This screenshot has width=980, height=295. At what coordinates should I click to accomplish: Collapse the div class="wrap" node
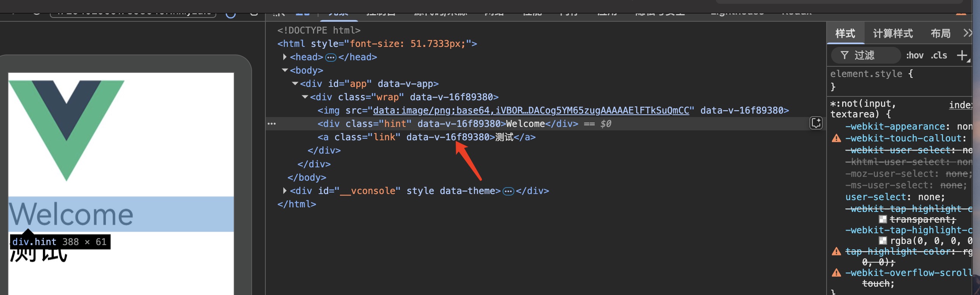click(305, 97)
